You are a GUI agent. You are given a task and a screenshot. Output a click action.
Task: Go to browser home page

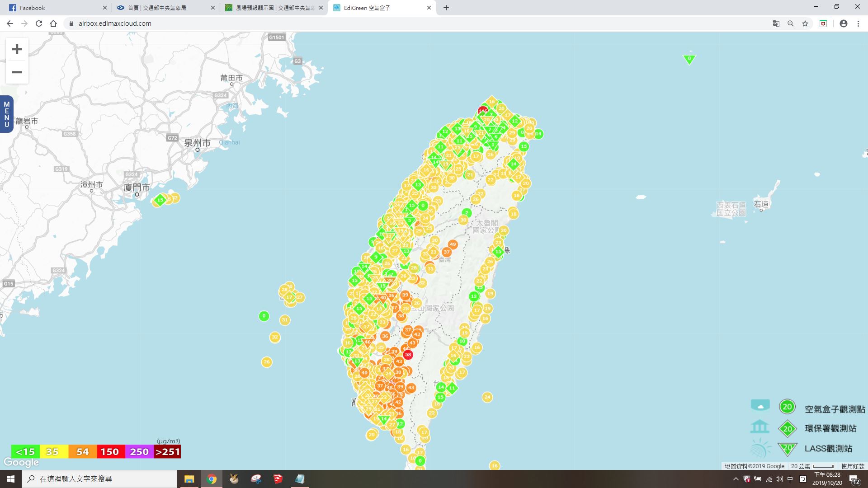[53, 23]
